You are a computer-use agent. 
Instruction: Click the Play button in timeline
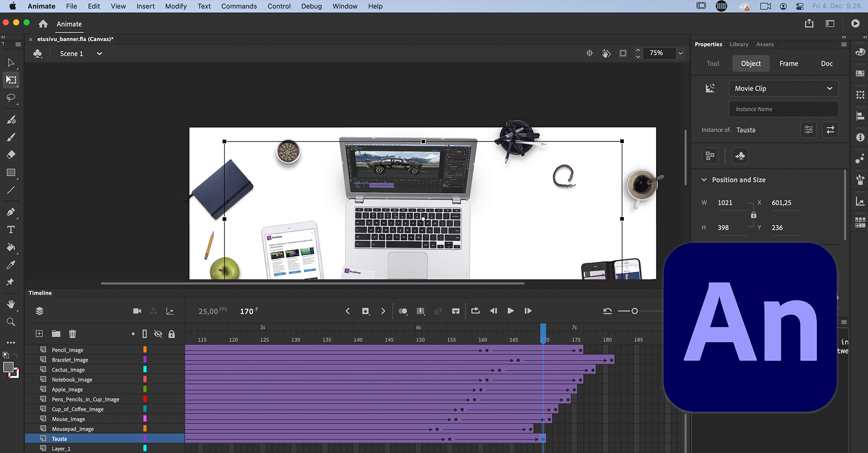[511, 311]
